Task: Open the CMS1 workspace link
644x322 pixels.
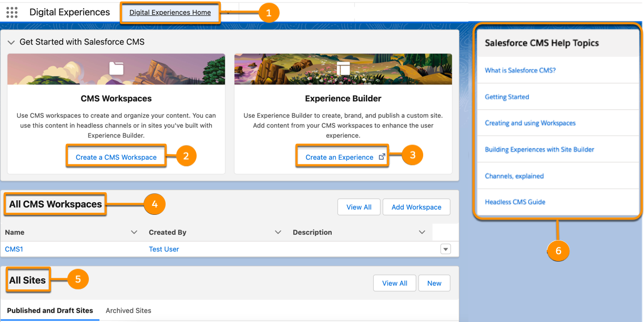Action: point(14,249)
